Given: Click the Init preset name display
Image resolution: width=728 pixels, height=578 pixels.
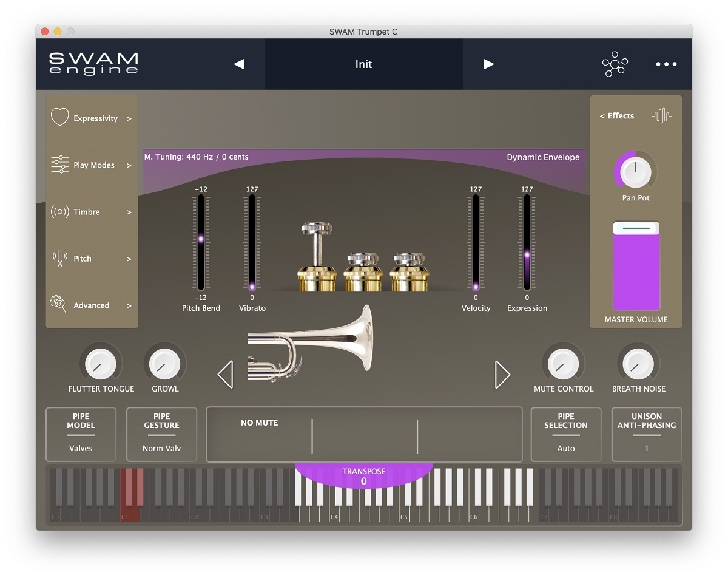Looking at the screenshot, I should coord(363,64).
